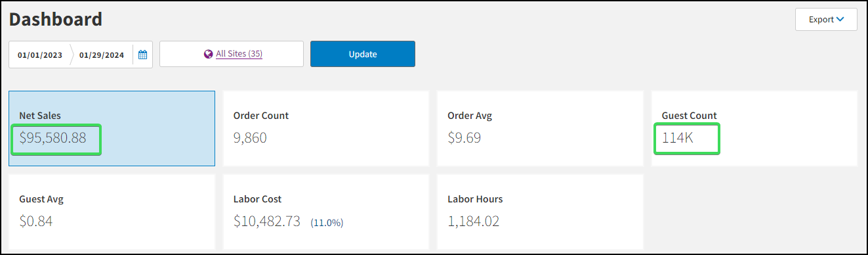The height and width of the screenshot is (255, 868).
Task: Choose the Order Avg tile
Action: [540, 128]
